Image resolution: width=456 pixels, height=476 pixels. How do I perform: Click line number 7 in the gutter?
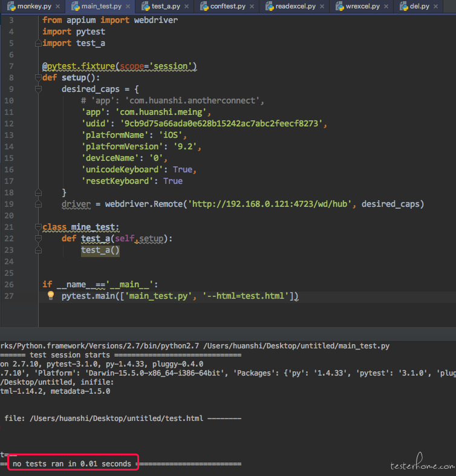[11, 66]
